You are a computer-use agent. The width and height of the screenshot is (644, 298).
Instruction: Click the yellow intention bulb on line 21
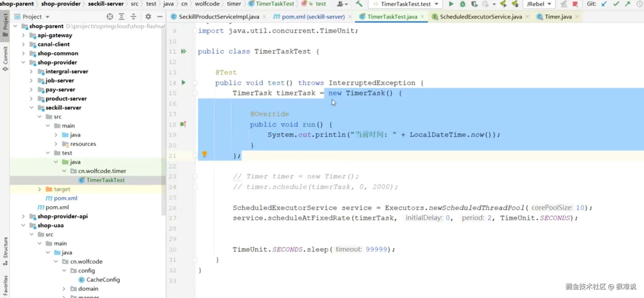(x=204, y=154)
